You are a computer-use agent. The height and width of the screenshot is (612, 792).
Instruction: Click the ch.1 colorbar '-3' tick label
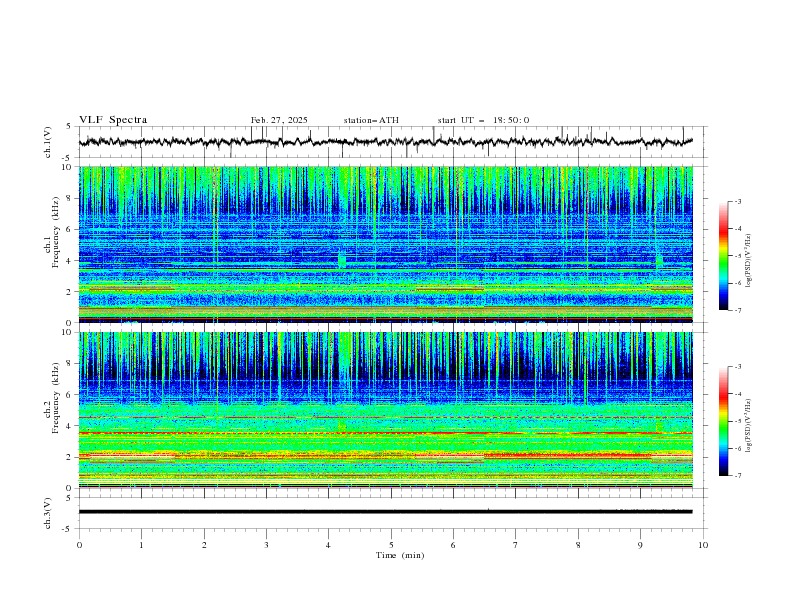tap(737, 201)
